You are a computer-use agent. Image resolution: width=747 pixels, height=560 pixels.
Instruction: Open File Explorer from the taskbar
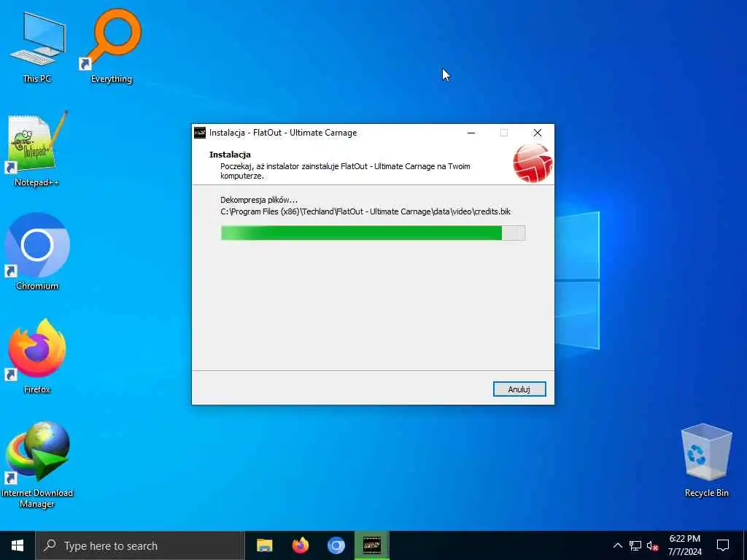[x=264, y=545]
